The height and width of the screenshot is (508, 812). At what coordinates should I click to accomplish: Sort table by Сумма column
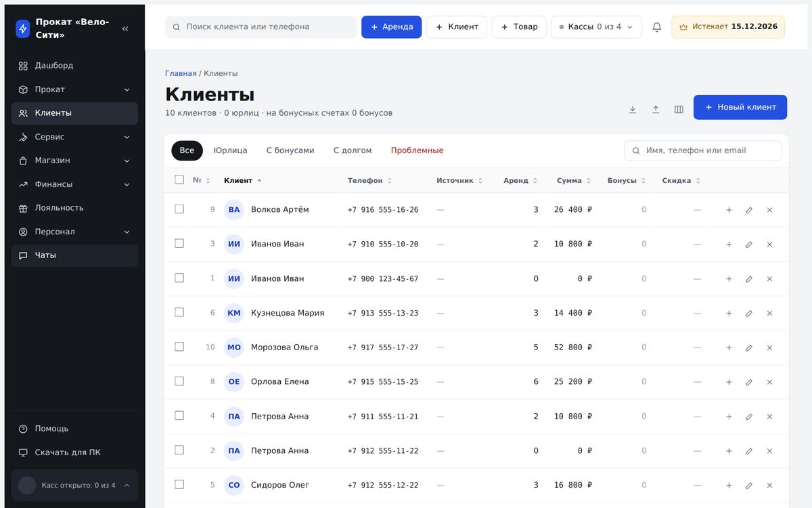[574, 181]
